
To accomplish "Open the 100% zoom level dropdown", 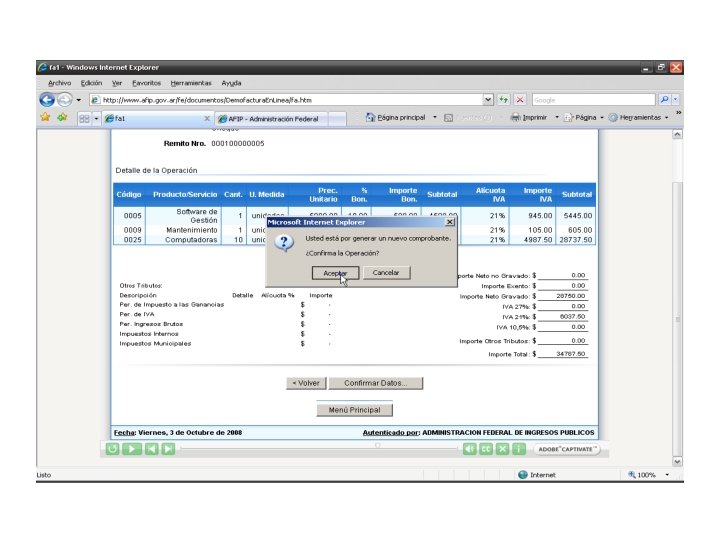I will coord(667,475).
